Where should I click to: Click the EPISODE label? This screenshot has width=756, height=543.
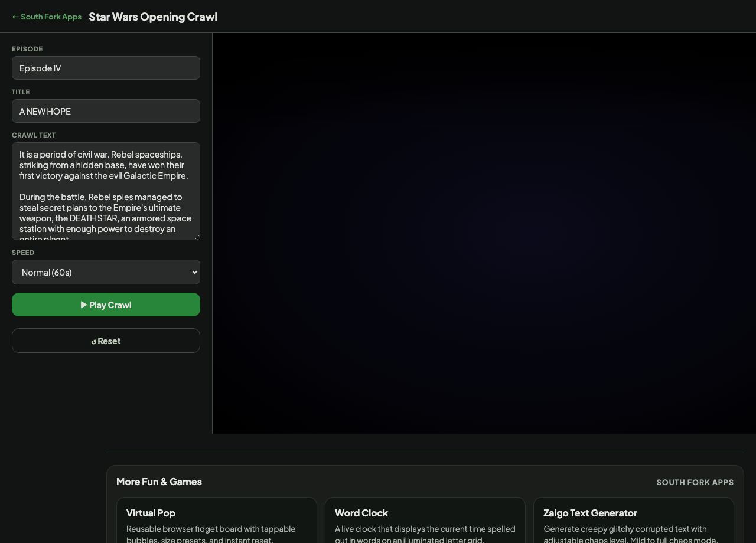[x=27, y=49]
